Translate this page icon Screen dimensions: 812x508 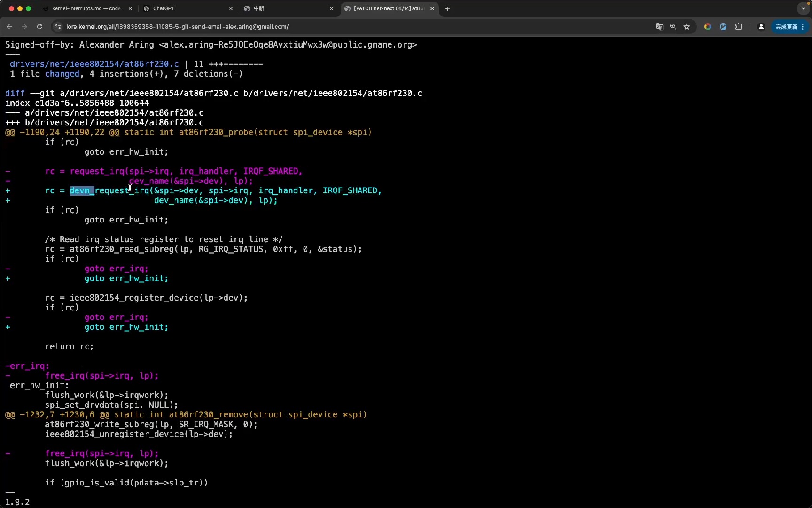click(659, 27)
